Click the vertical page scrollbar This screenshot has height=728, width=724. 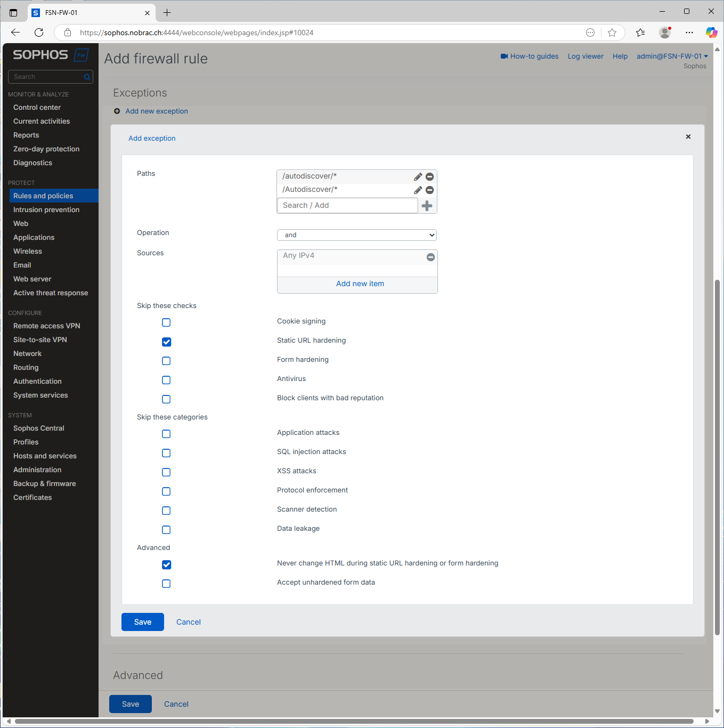click(717, 457)
